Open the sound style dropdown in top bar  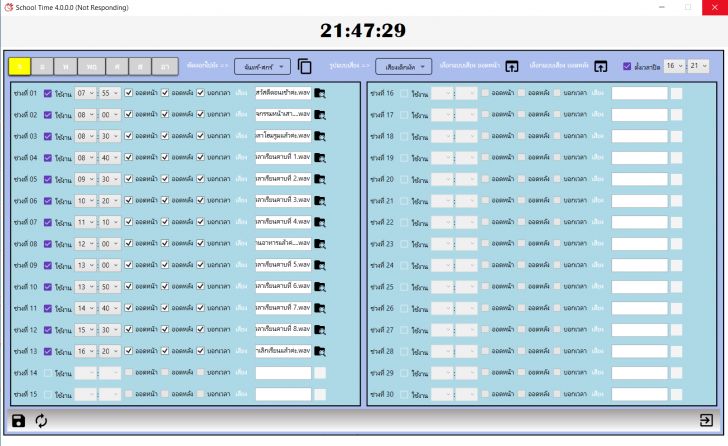tap(403, 67)
